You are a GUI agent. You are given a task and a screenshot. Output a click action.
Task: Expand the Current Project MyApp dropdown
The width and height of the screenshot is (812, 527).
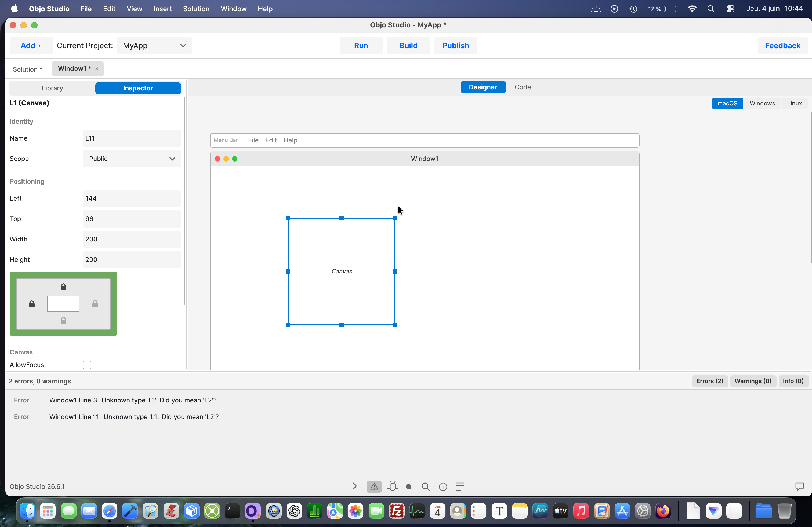[154, 45]
